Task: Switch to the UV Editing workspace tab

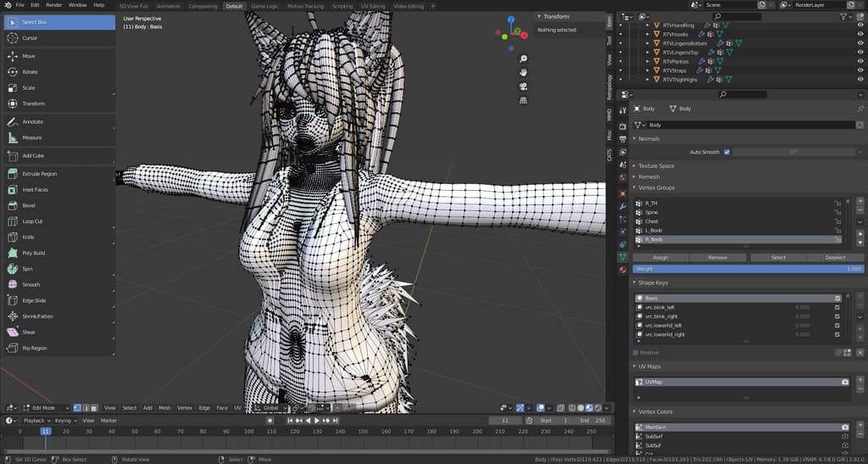Action: click(372, 6)
